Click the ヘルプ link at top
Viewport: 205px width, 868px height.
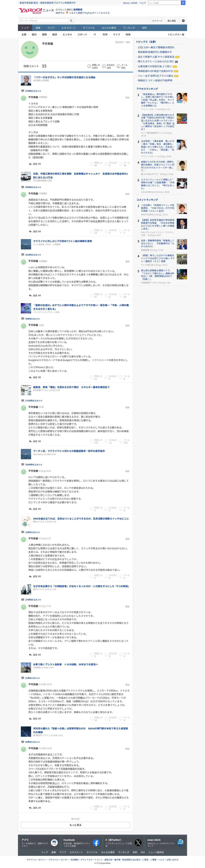(x=143, y=3)
